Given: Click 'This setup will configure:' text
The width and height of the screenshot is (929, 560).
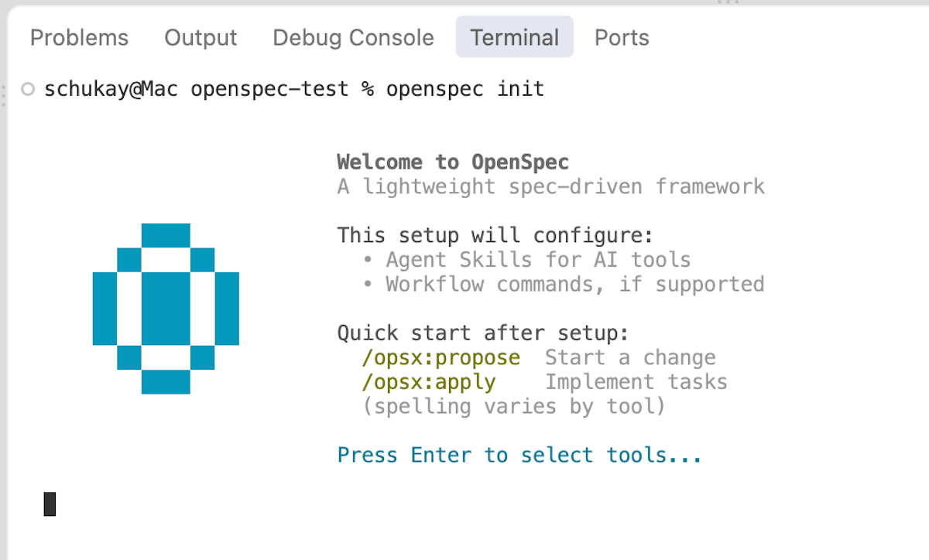Looking at the screenshot, I should (495, 235).
